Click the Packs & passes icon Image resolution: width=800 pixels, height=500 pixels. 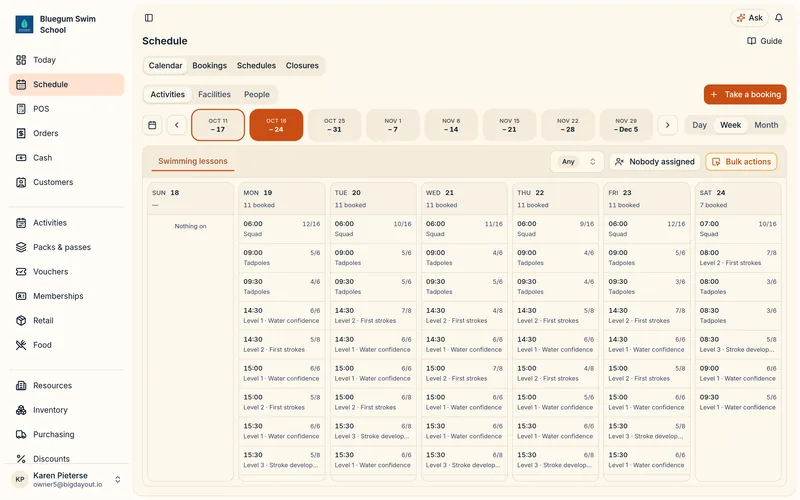tap(21, 247)
